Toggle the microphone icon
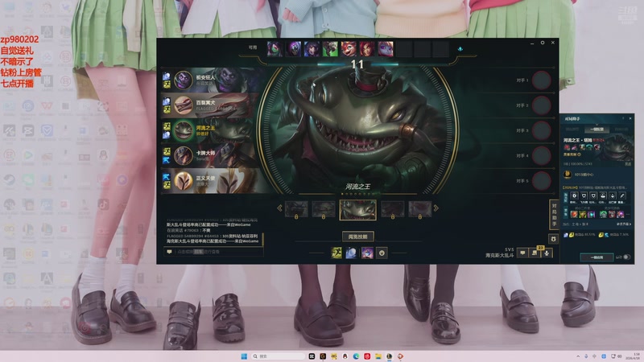644x362 pixels. click(x=547, y=253)
